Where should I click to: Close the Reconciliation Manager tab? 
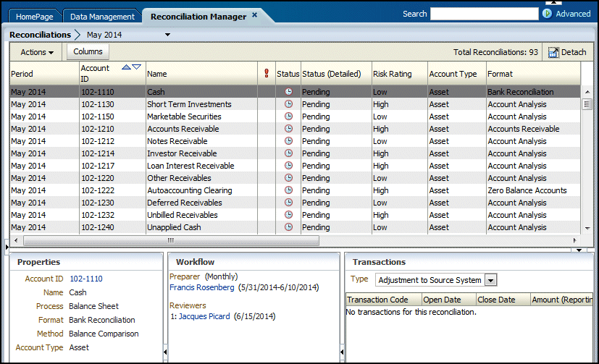point(254,15)
